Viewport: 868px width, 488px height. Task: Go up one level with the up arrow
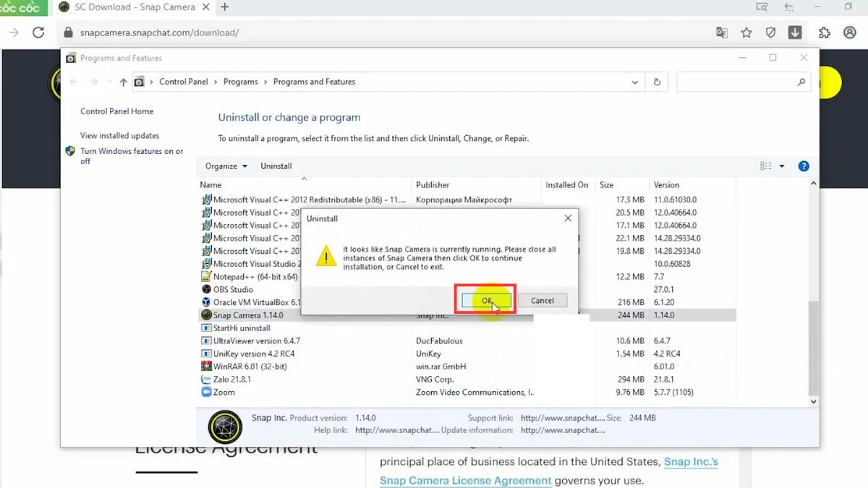coord(123,82)
